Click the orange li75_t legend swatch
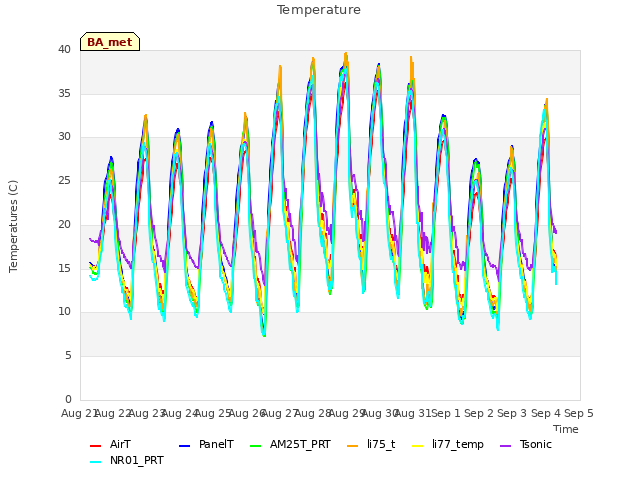 click(352, 446)
